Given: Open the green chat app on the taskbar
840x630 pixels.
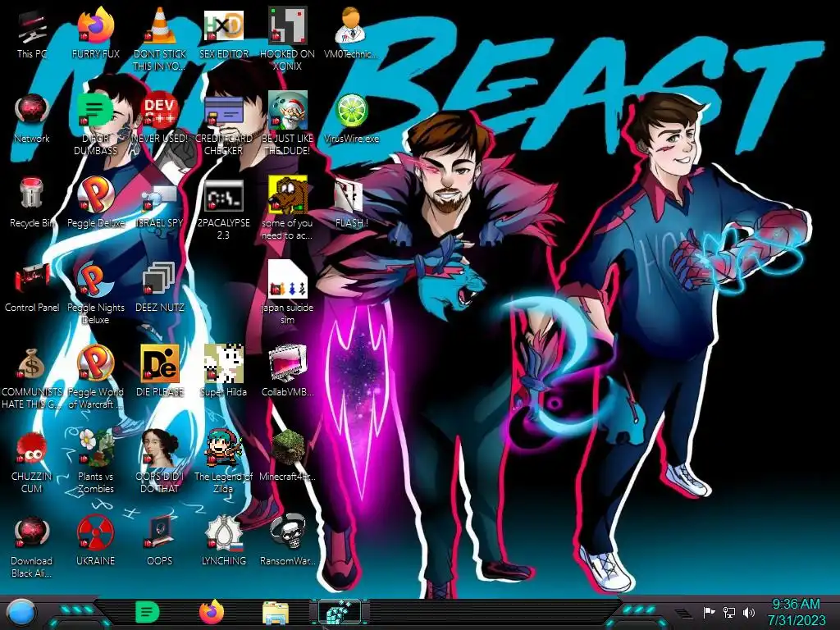Looking at the screenshot, I should coord(148,612).
